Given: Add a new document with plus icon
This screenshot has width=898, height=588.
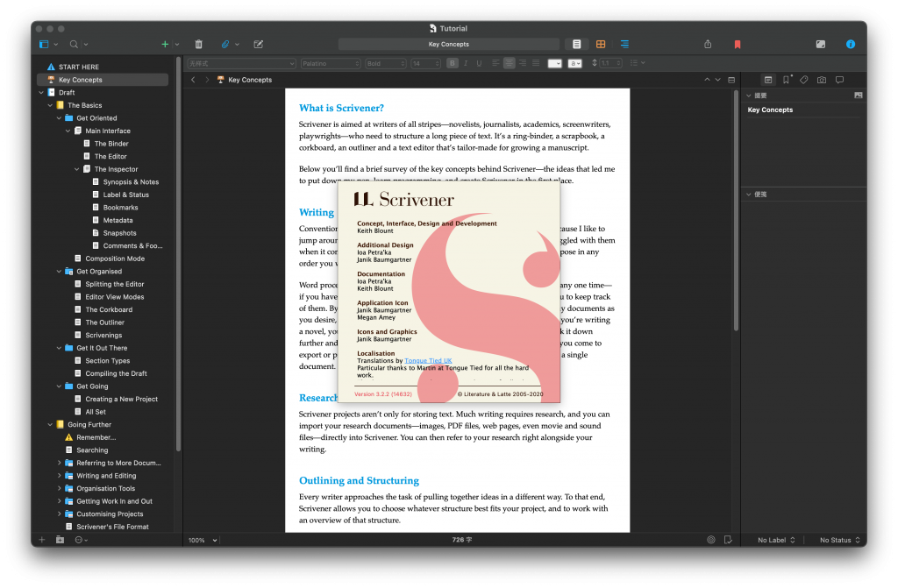Looking at the screenshot, I should tap(165, 44).
